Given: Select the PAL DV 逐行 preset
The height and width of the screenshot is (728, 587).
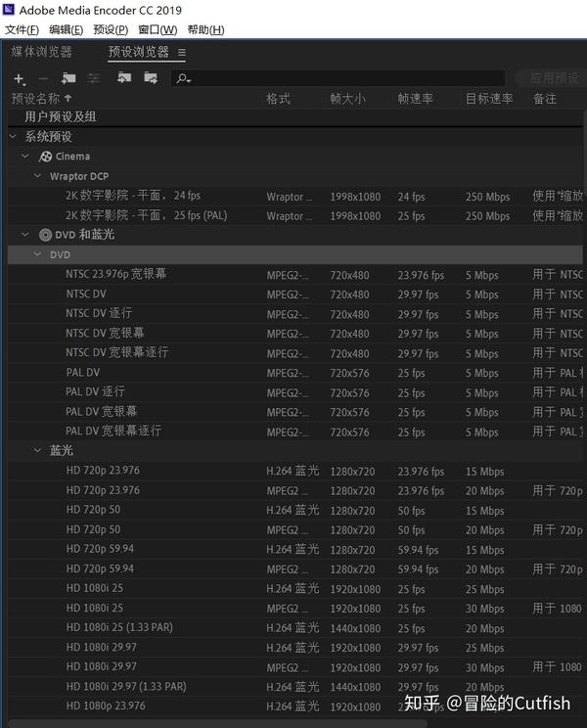Looking at the screenshot, I should (295, 391).
